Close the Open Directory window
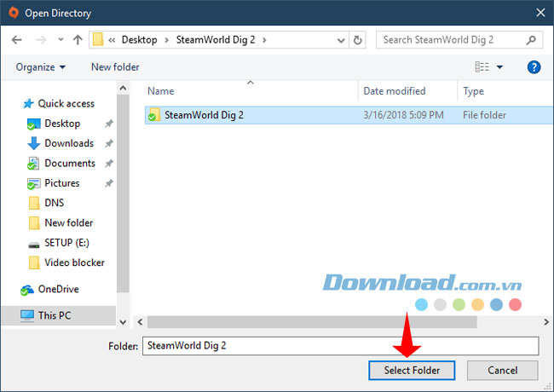Image resolution: width=554 pixels, height=392 pixels. point(540,13)
